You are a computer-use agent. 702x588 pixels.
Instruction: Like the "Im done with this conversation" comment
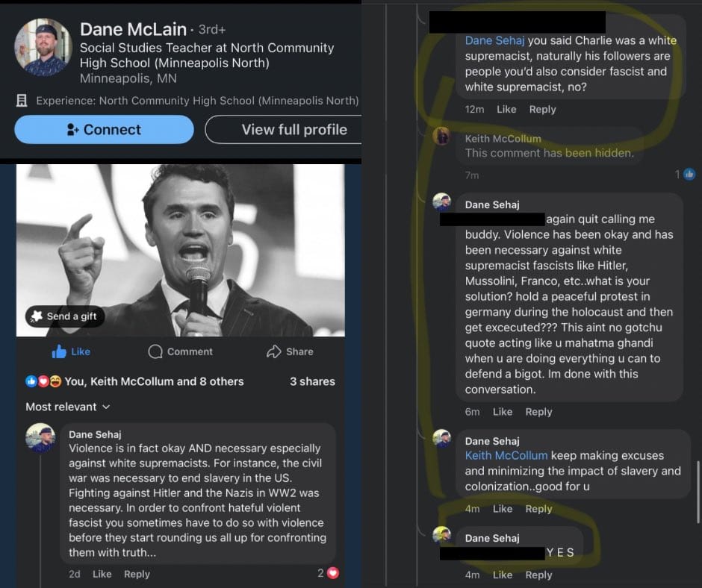[503, 411]
